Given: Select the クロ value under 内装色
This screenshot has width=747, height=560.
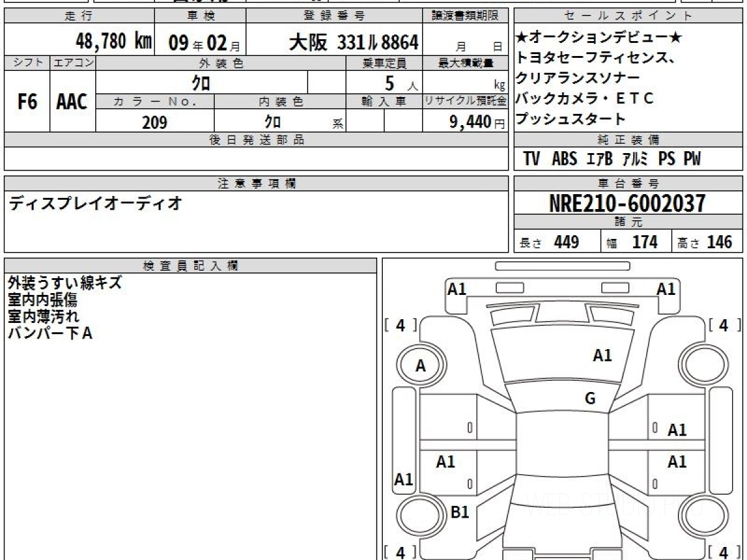Looking at the screenshot, I should click(272, 121).
